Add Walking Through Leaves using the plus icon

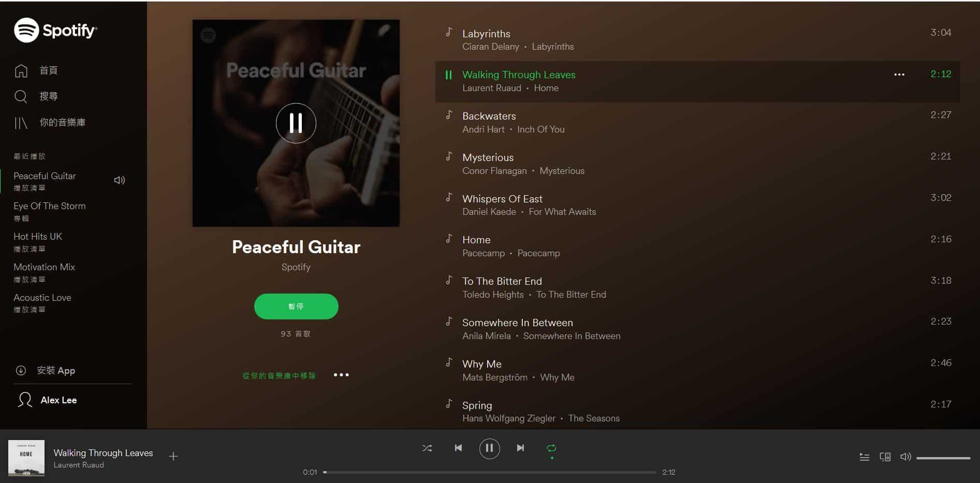tap(173, 456)
